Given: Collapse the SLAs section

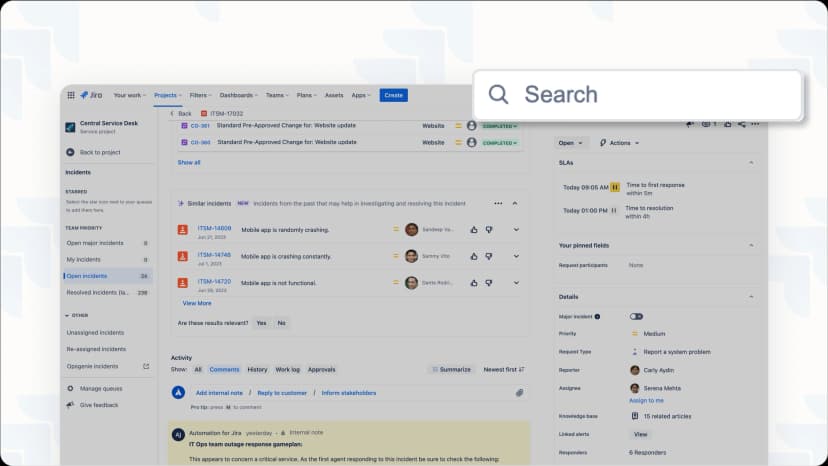Looking at the screenshot, I should coord(751,163).
